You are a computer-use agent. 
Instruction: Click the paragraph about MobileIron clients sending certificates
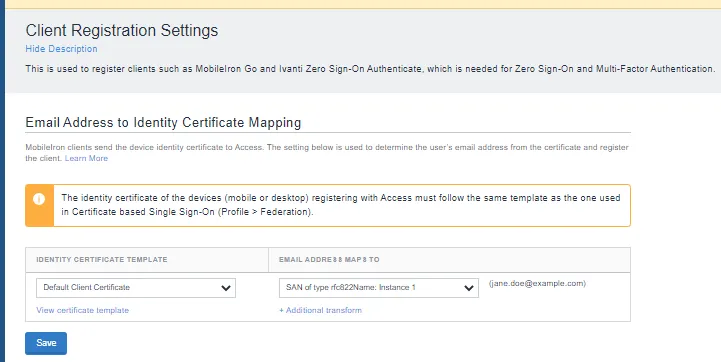coord(327,153)
